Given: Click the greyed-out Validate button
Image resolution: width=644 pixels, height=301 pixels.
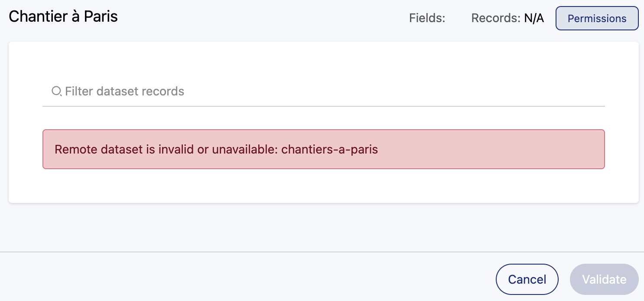Looking at the screenshot, I should [604, 279].
